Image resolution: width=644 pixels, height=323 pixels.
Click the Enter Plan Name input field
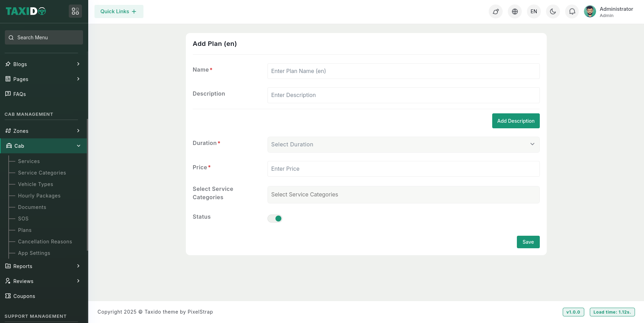pyautogui.click(x=403, y=71)
